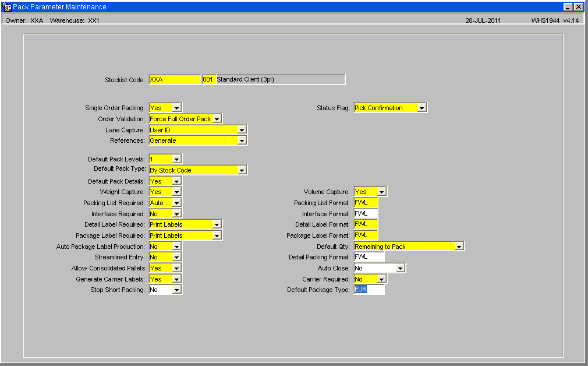Open the Generate Carrier Labels dropdown
The width and height of the screenshot is (588, 366).
tap(176, 279)
